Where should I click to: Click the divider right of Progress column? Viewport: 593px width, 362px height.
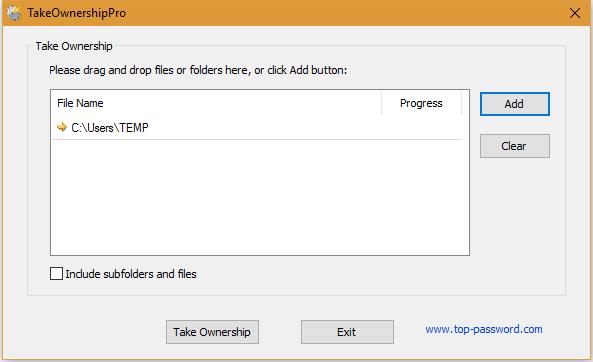click(x=461, y=103)
